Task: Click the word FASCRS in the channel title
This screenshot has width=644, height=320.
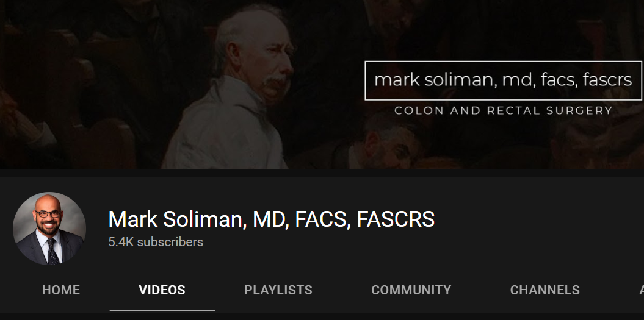Action: tap(396, 219)
